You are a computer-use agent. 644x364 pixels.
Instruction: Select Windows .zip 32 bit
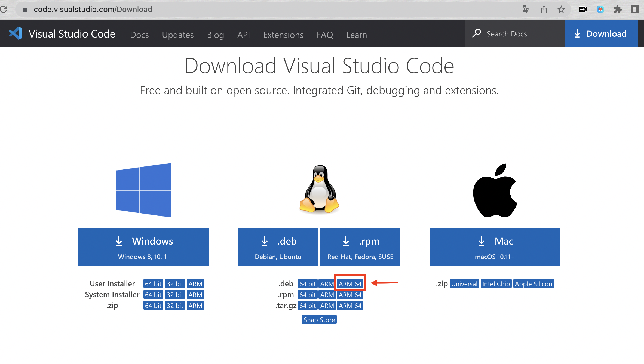[x=175, y=306]
